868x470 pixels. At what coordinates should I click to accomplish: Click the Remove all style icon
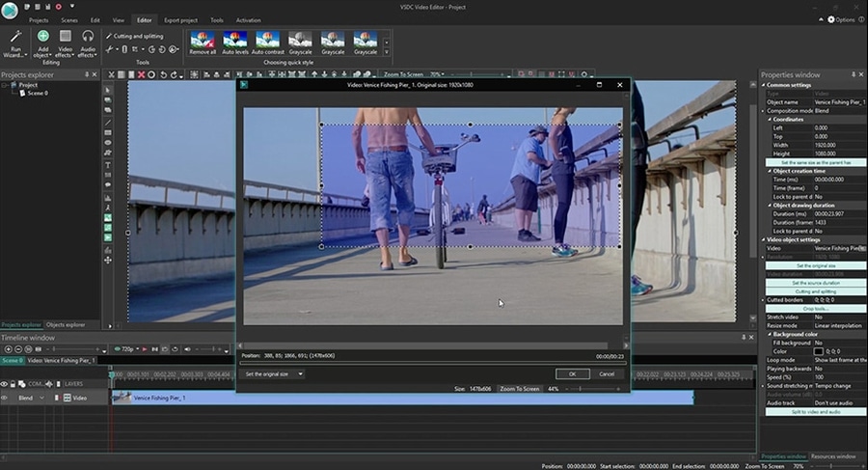tap(203, 41)
